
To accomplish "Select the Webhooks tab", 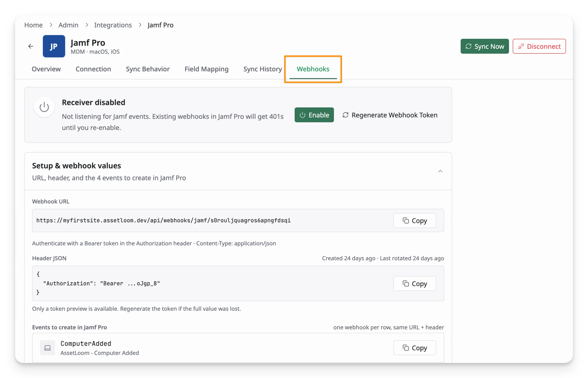I will click(313, 69).
